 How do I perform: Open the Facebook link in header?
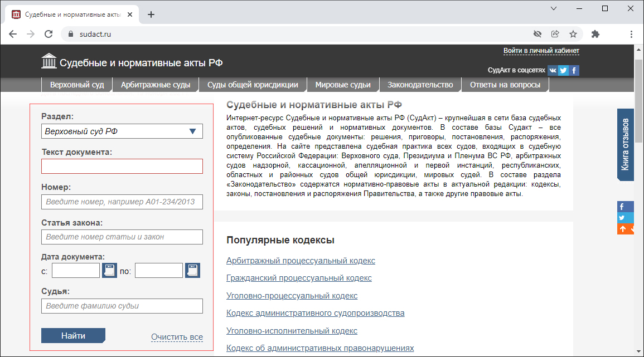[x=574, y=70]
